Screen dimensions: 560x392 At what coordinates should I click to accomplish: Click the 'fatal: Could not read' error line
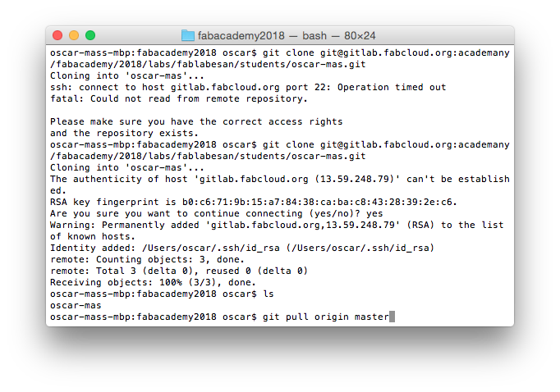[x=178, y=98]
